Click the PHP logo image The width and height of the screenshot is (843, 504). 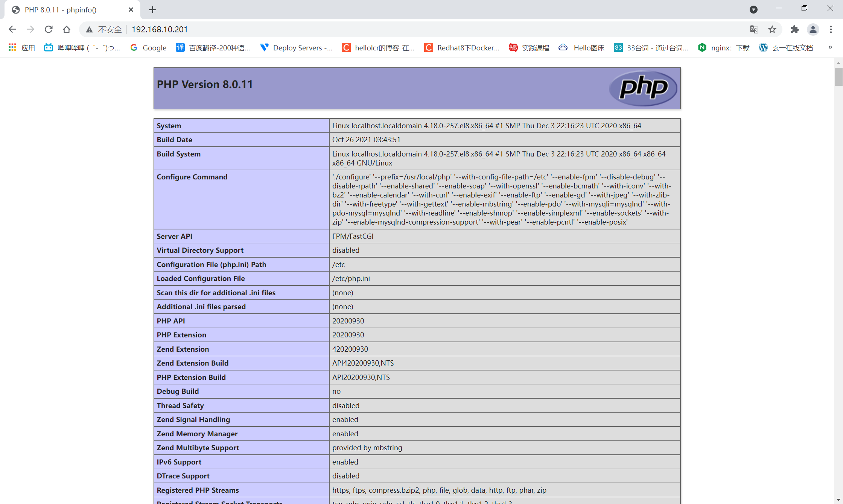point(643,88)
